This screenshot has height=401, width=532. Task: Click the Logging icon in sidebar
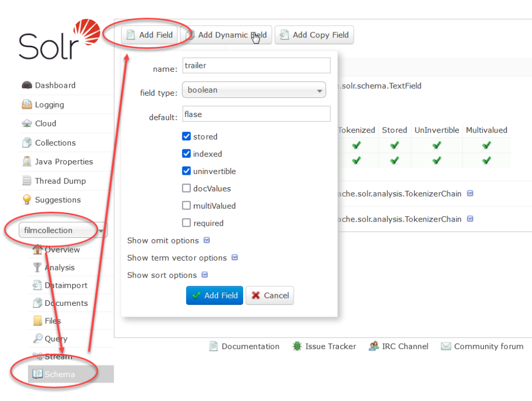(x=27, y=105)
